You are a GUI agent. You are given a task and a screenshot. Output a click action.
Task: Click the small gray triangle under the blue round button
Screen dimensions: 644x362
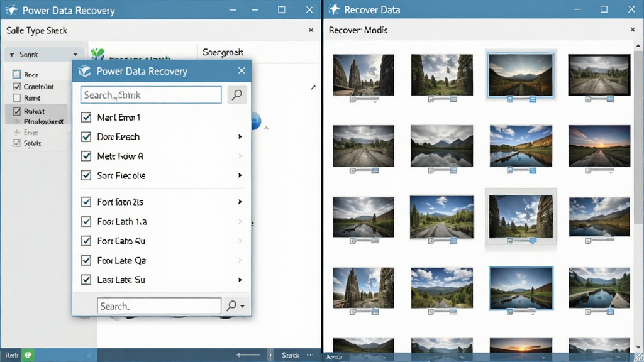266,128
